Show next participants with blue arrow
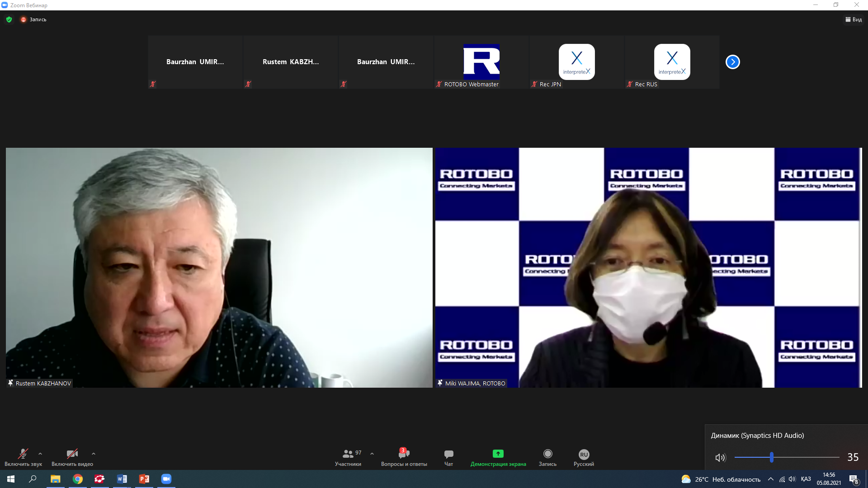 coord(732,62)
